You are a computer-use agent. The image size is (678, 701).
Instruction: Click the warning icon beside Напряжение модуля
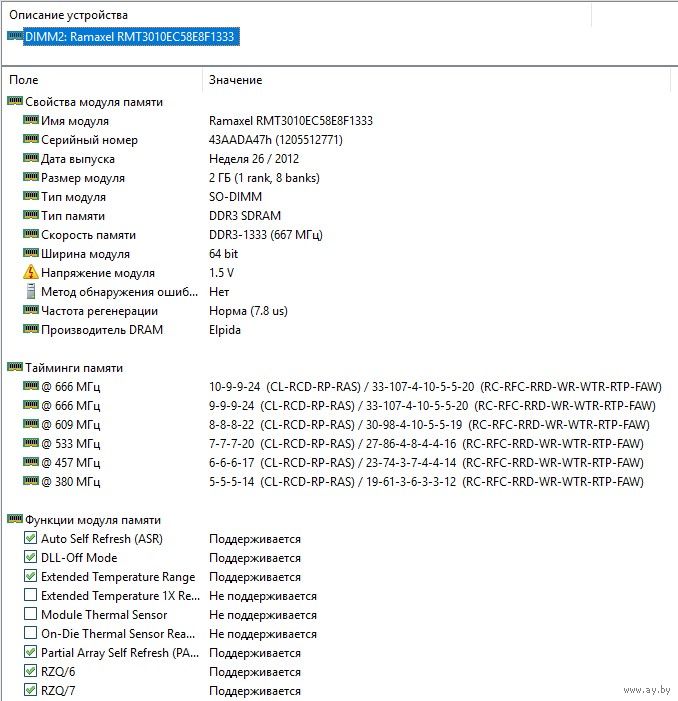tap(30, 273)
